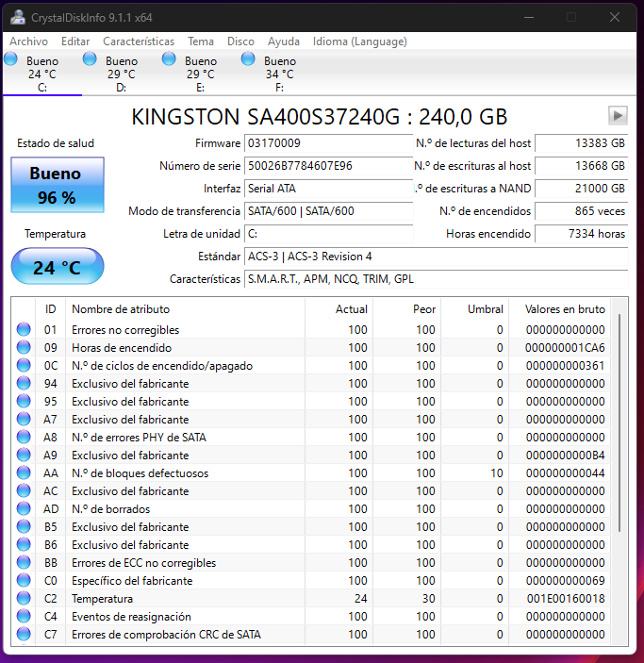Click the host writes value 13668 GB
The width and height of the screenshot is (644, 663).
[582, 166]
